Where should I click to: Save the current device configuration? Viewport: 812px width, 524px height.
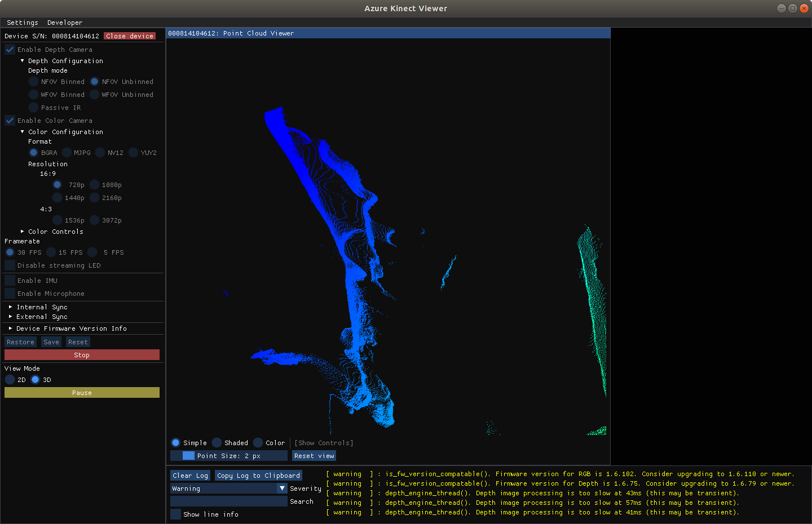pyautogui.click(x=51, y=341)
